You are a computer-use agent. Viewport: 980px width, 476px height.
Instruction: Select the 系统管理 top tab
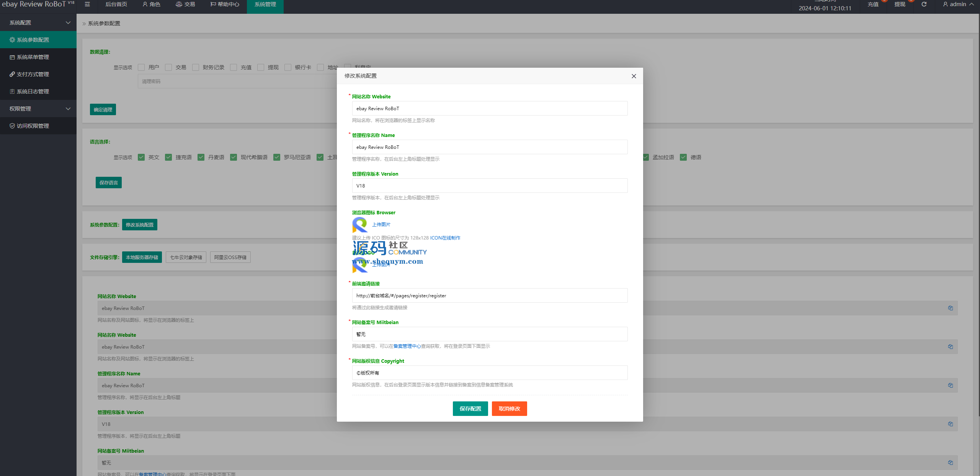[x=265, y=4]
